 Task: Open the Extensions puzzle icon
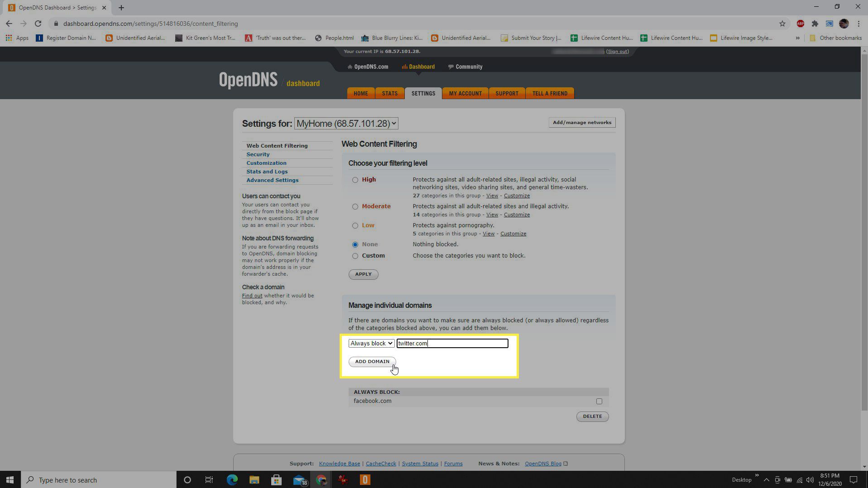(815, 24)
